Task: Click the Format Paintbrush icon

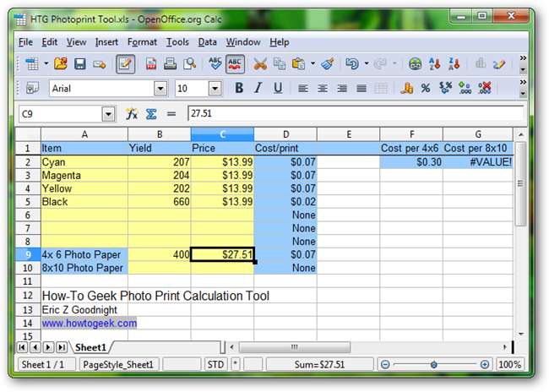Action: click(328, 63)
